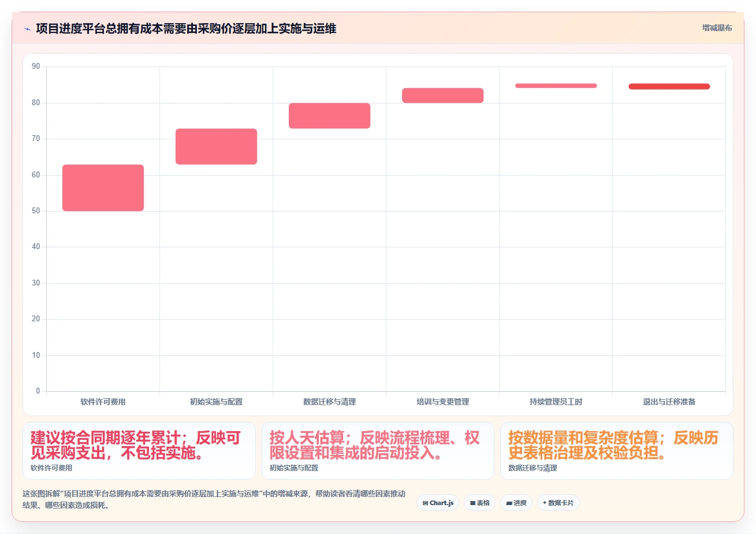Click the 数据迁移与清理 x-axis label

(x=329, y=402)
